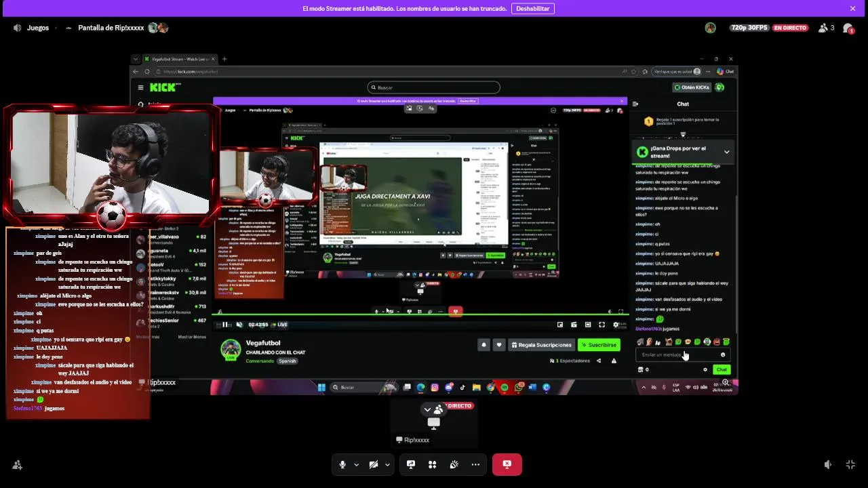
Task: Select the Rip!xxxxx stream tile thumbnail
Action: coord(434,424)
